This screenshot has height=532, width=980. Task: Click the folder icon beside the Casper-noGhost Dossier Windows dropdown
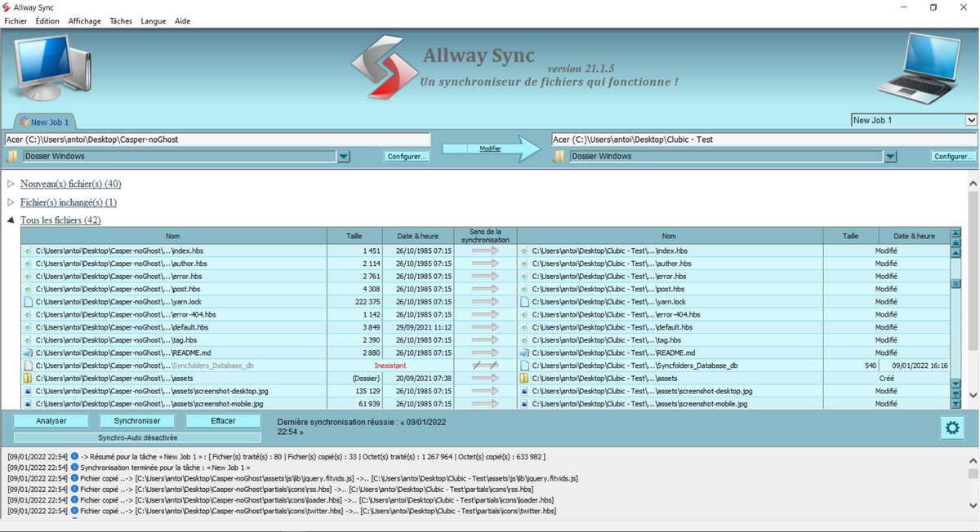click(12, 157)
